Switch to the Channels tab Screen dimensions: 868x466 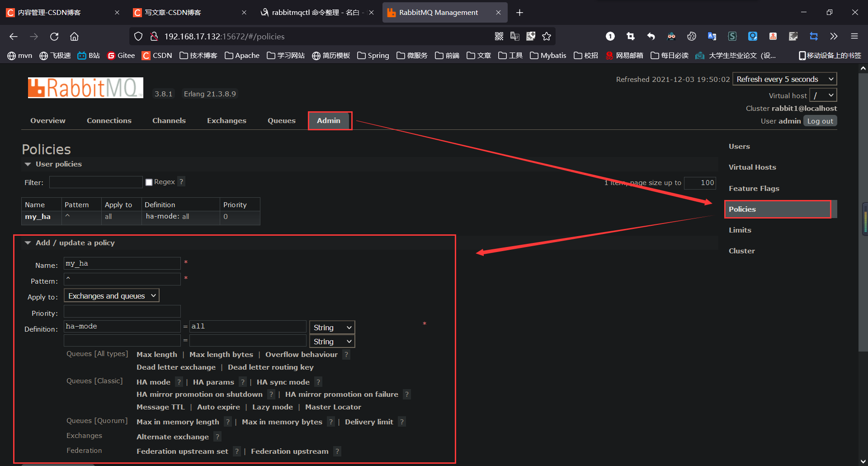pos(169,121)
